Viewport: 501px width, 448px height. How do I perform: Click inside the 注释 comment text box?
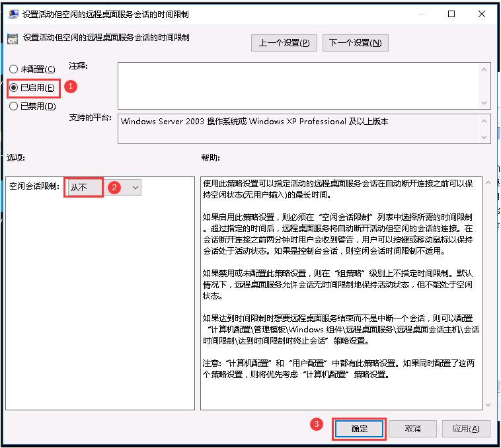click(297, 85)
